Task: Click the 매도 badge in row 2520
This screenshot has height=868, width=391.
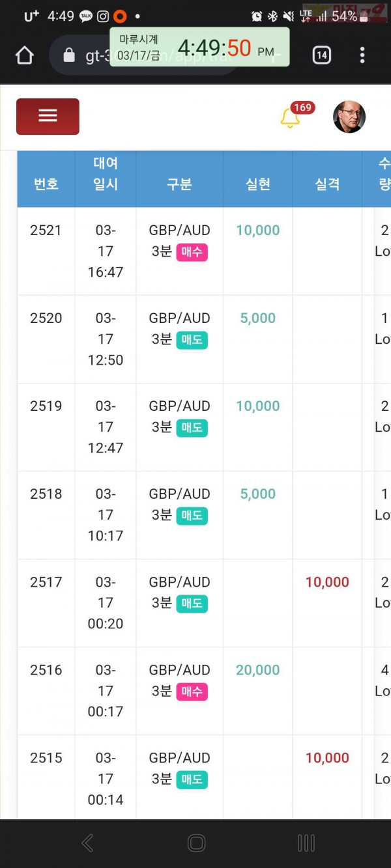Action: (192, 340)
